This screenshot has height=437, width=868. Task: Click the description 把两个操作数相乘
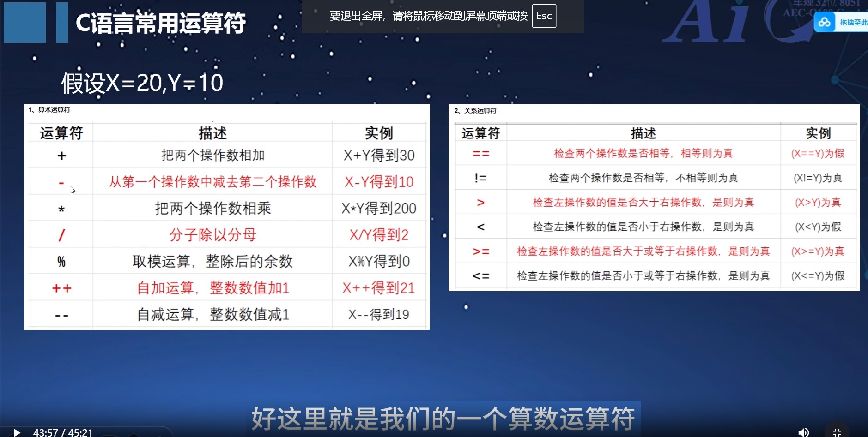click(212, 208)
